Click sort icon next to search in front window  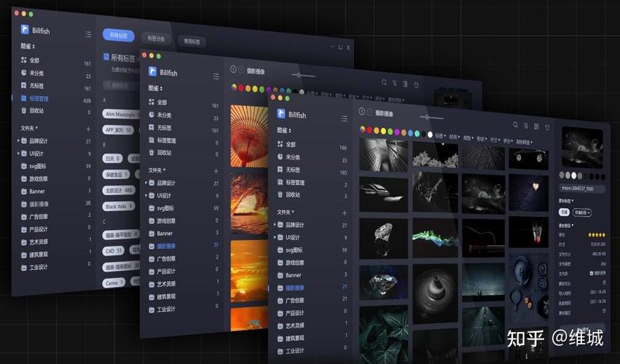(526, 126)
